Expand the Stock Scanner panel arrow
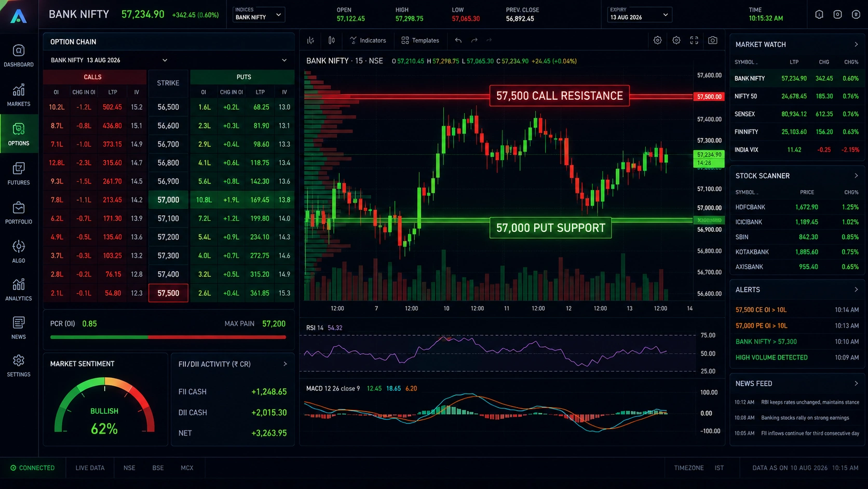Image resolution: width=868 pixels, height=489 pixels. (856, 176)
